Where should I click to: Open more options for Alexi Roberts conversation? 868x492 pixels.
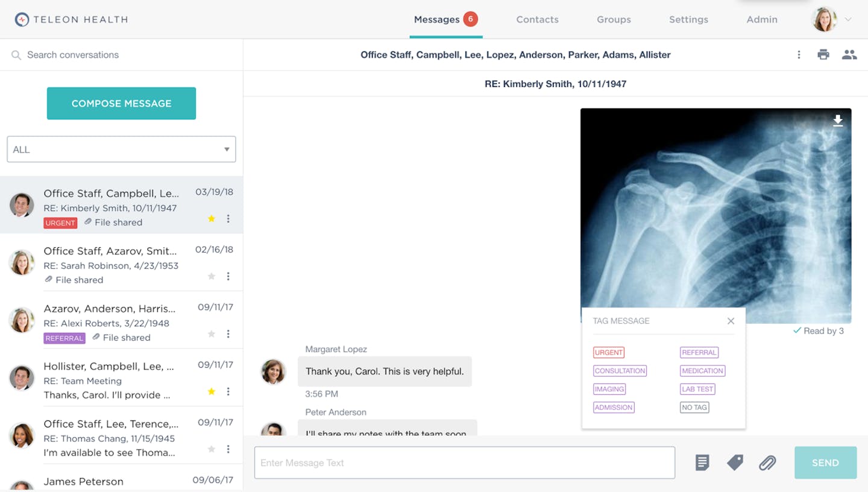click(x=228, y=334)
